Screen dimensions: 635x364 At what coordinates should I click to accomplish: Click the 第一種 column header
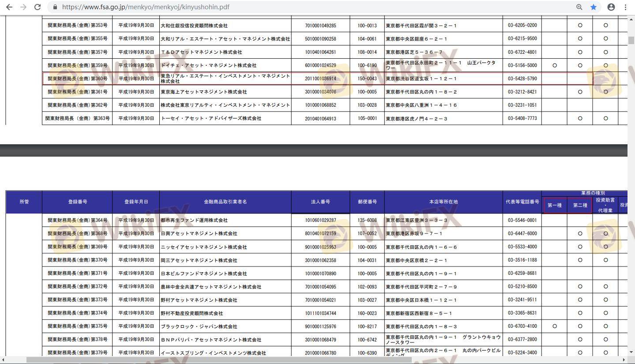[554, 205]
